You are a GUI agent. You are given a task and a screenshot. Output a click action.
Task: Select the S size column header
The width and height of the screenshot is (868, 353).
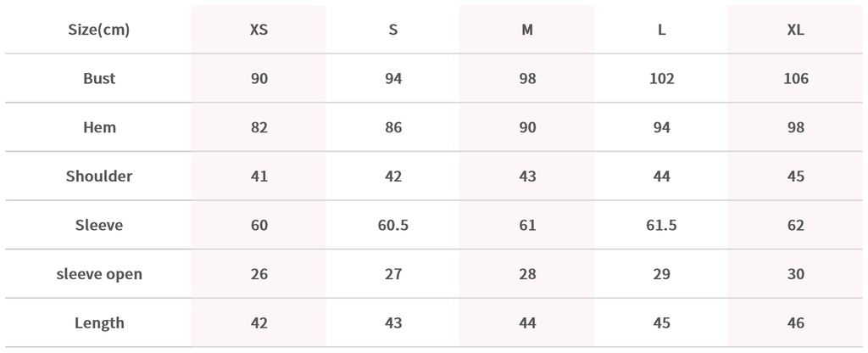[x=393, y=30]
